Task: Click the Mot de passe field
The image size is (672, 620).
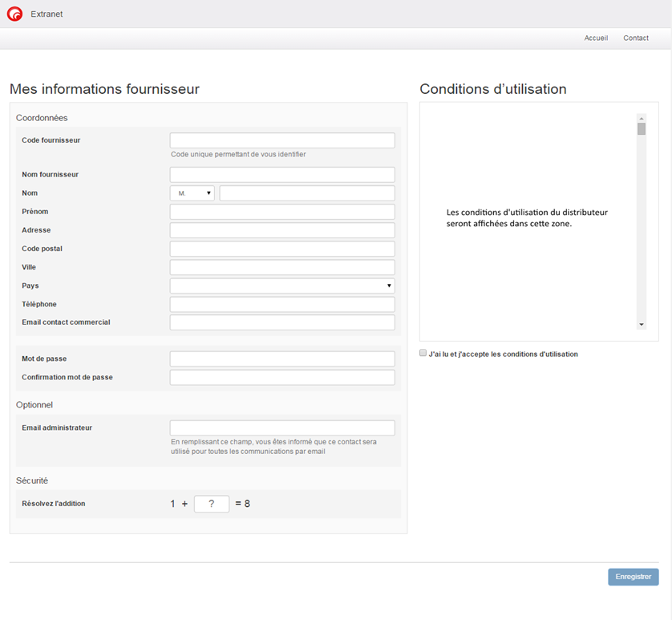Action: (x=282, y=359)
